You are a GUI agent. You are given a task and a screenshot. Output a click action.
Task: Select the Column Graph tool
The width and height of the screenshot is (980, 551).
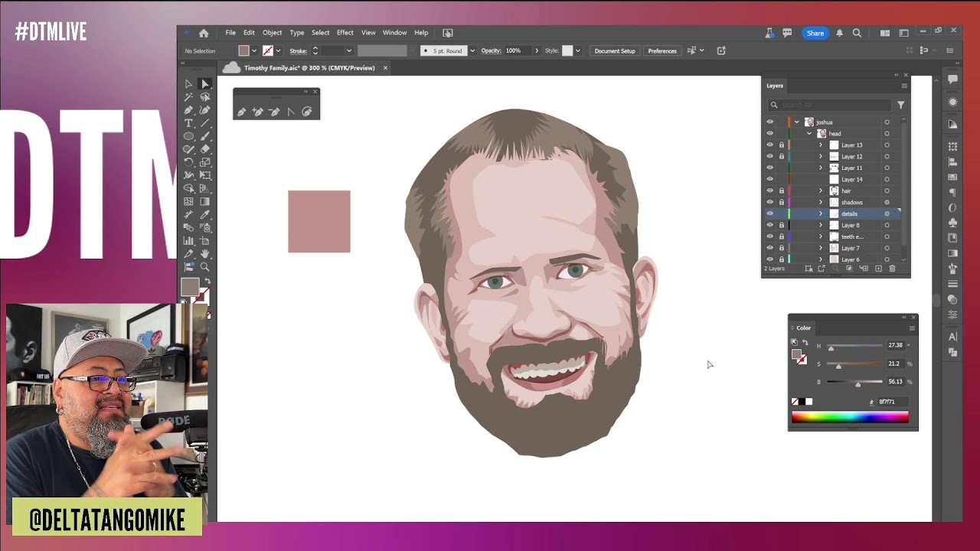[x=188, y=240]
